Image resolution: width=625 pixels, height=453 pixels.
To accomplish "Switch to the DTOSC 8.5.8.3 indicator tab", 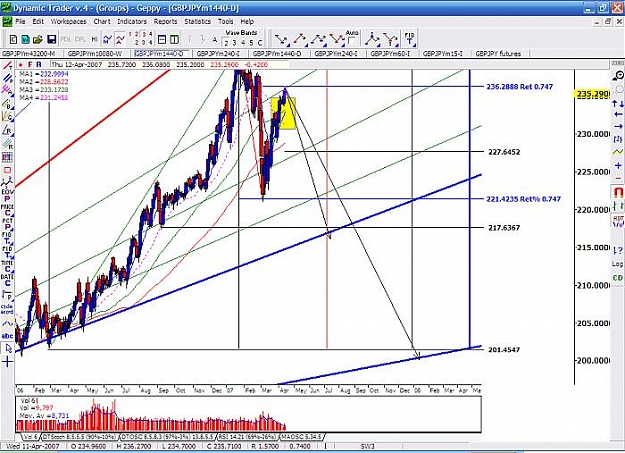I will (167, 437).
